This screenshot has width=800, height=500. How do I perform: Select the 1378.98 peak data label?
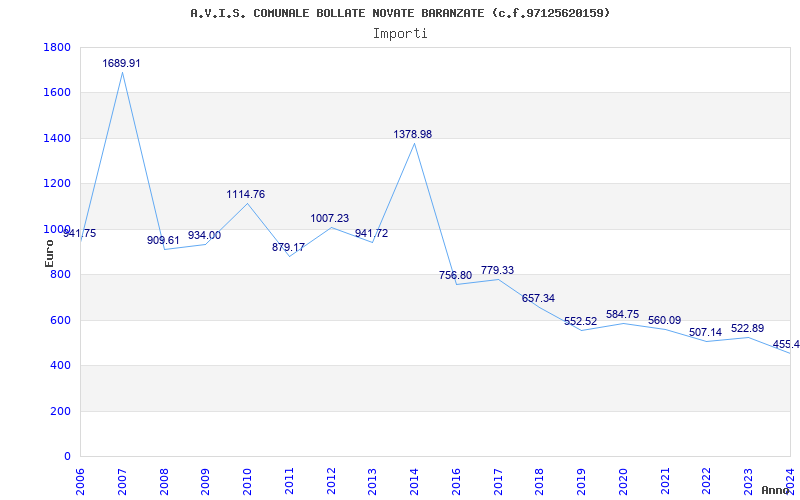coord(412,134)
